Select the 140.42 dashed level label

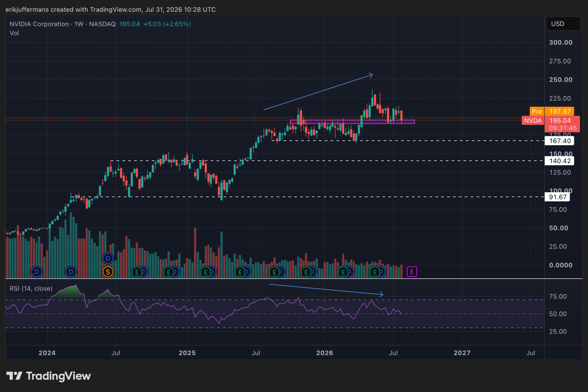point(560,161)
